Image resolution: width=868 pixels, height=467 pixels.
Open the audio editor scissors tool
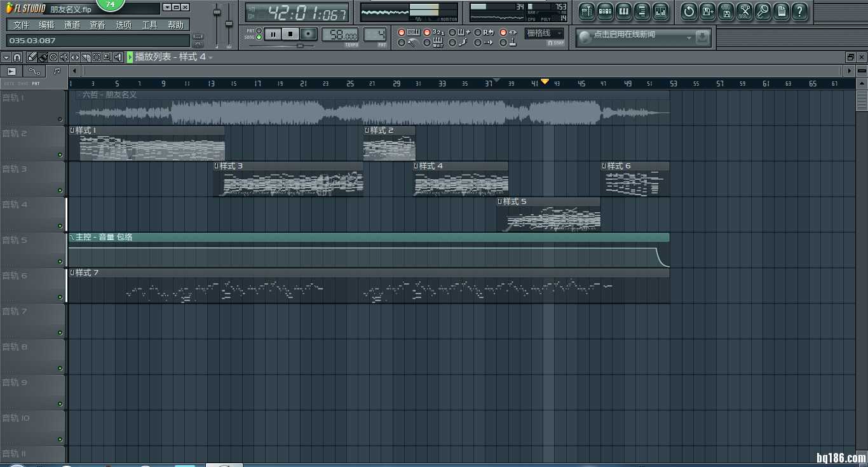pos(744,11)
